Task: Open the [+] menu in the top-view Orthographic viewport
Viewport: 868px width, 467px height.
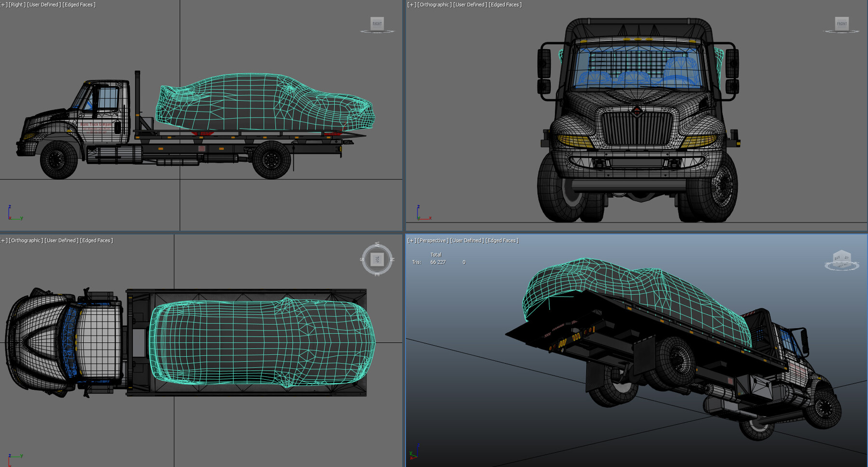Action: [x=4, y=240]
